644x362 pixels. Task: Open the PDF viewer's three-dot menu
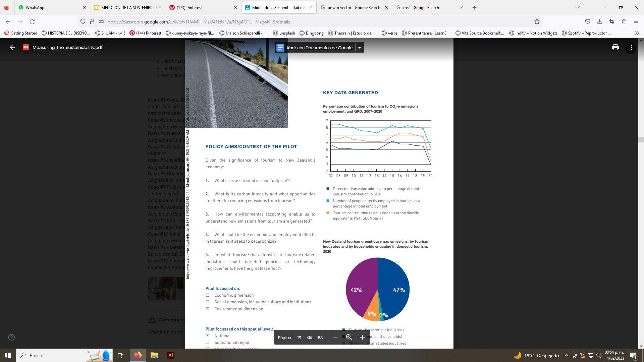point(631,48)
